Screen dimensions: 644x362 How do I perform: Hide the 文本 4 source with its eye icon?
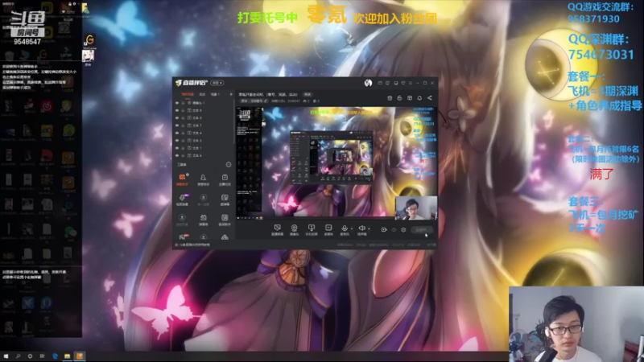[177, 133]
